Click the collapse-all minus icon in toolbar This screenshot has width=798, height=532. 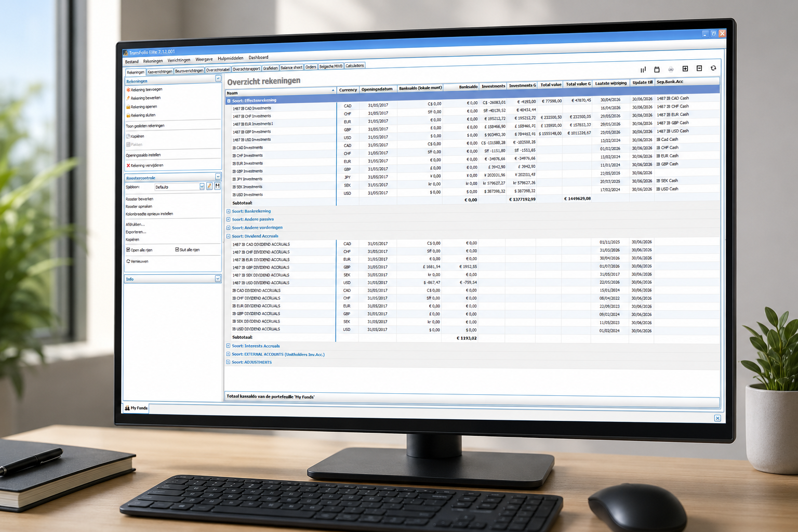(x=699, y=68)
